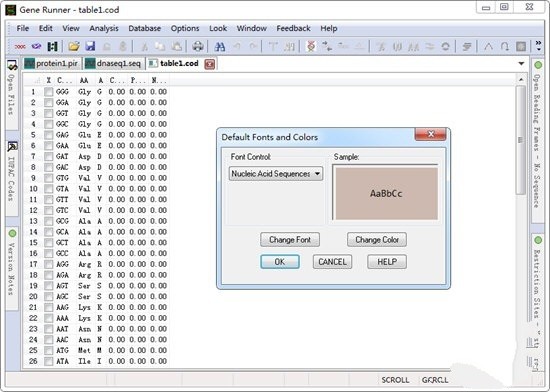Click the HELP button in the dialog

[387, 262]
